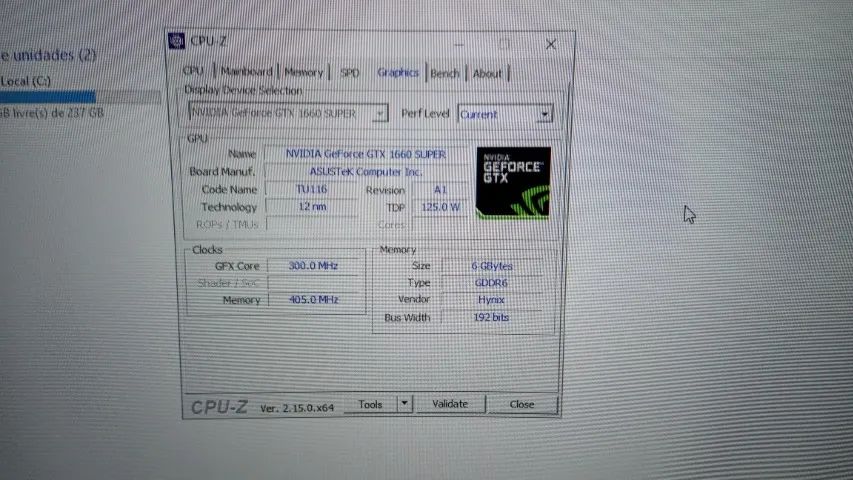The image size is (853, 480).
Task: Click the empty ROPs / TMUs field
Action: pos(312,224)
